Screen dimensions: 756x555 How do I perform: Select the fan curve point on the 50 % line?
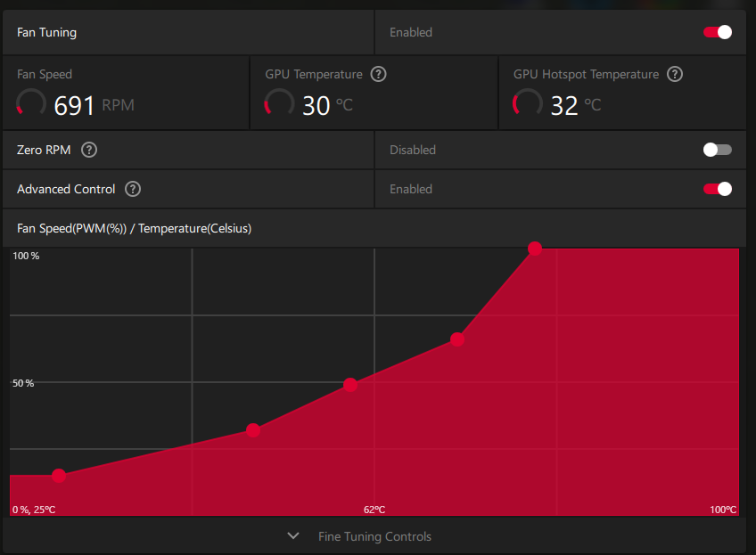click(350, 385)
